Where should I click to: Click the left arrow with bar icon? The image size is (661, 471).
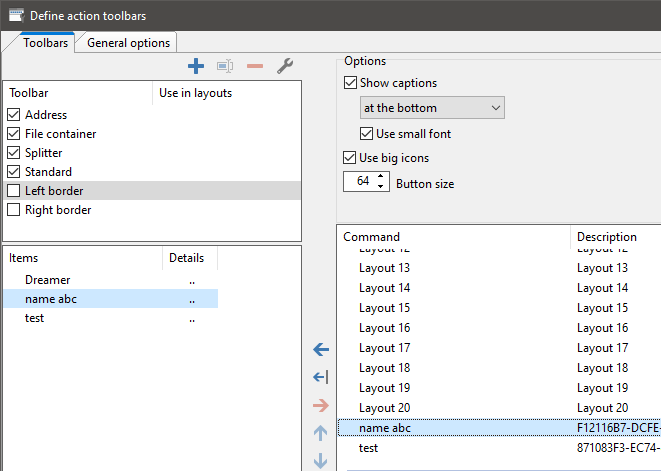point(321,377)
